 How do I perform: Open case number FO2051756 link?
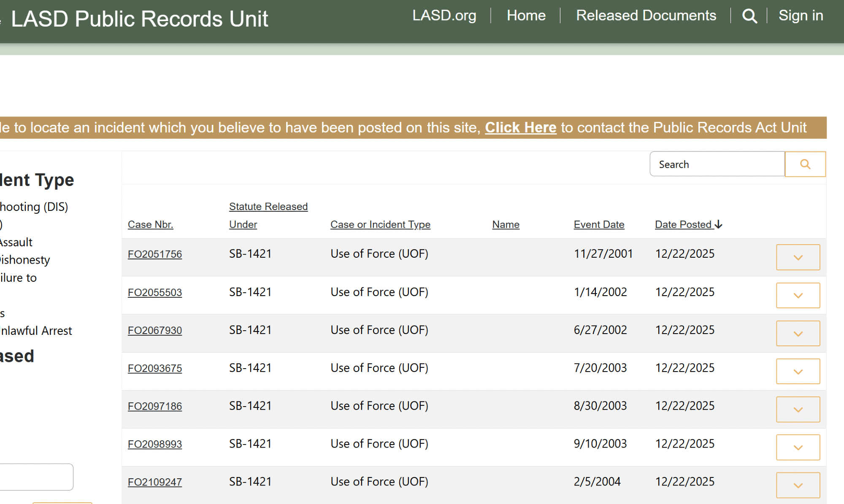click(x=155, y=254)
